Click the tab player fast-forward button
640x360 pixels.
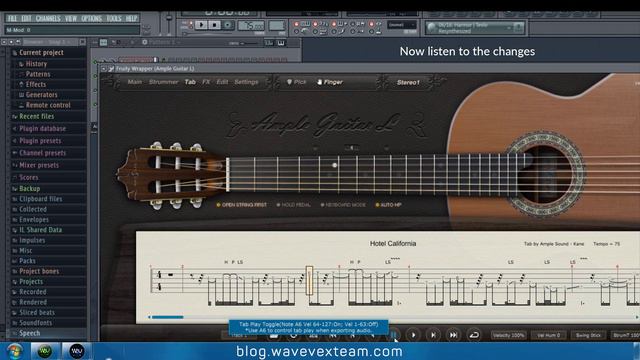coord(453,335)
